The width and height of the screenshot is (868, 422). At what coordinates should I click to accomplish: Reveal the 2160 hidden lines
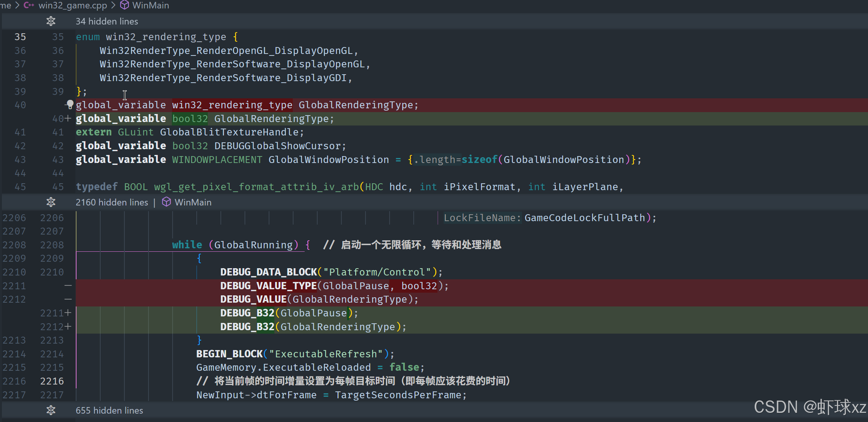(x=112, y=202)
